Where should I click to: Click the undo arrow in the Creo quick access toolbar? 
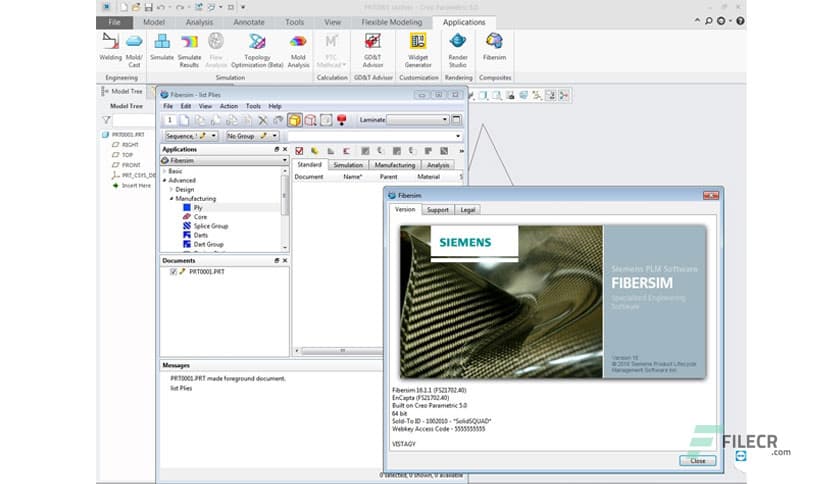[x=160, y=7]
